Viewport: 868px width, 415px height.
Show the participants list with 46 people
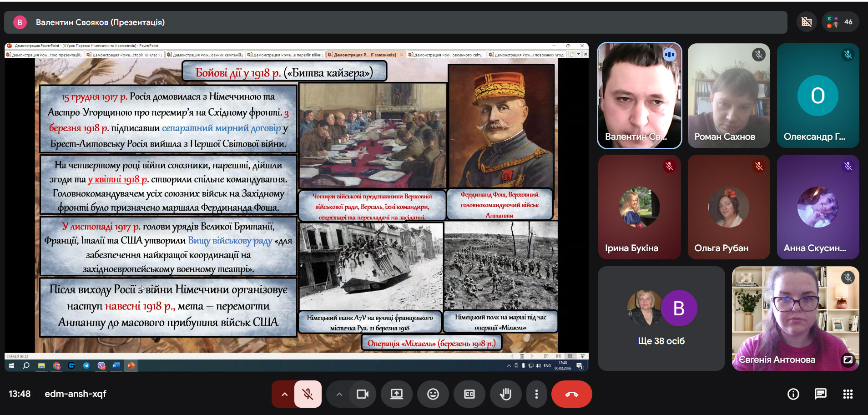[840, 22]
